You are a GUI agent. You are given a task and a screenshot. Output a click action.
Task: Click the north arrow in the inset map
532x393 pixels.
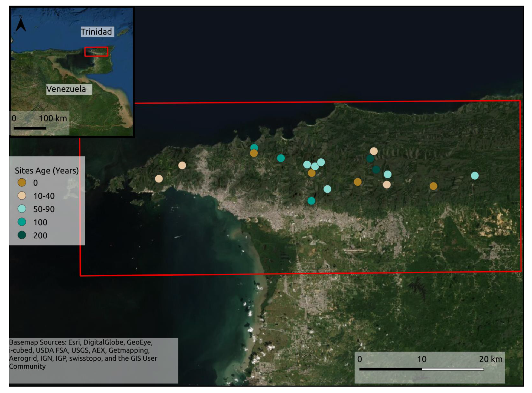pyautogui.click(x=21, y=24)
